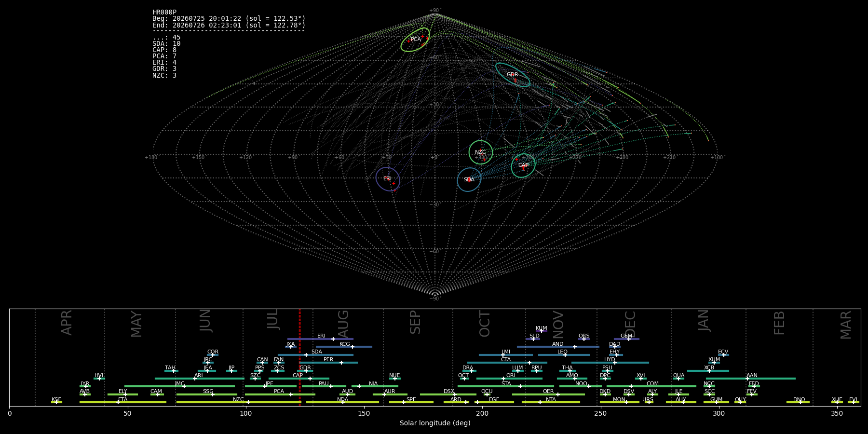Click the ORI shower bar
This screenshot has width=868, height=434.
(x=510, y=379)
